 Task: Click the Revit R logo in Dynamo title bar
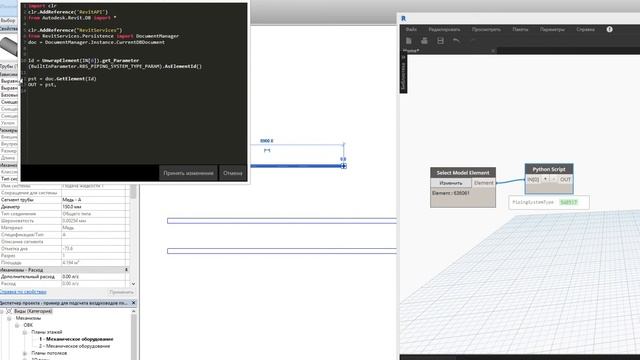click(x=404, y=18)
